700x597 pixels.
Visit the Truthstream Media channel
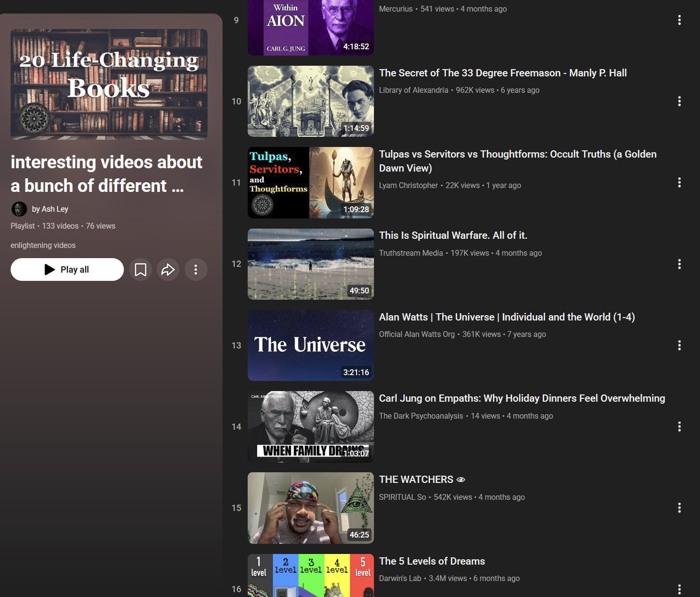coord(411,253)
